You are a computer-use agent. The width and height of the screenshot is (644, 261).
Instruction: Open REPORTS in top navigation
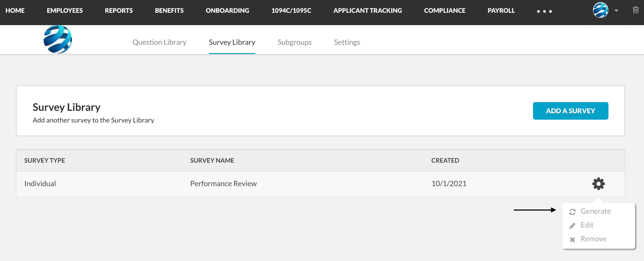(x=119, y=10)
